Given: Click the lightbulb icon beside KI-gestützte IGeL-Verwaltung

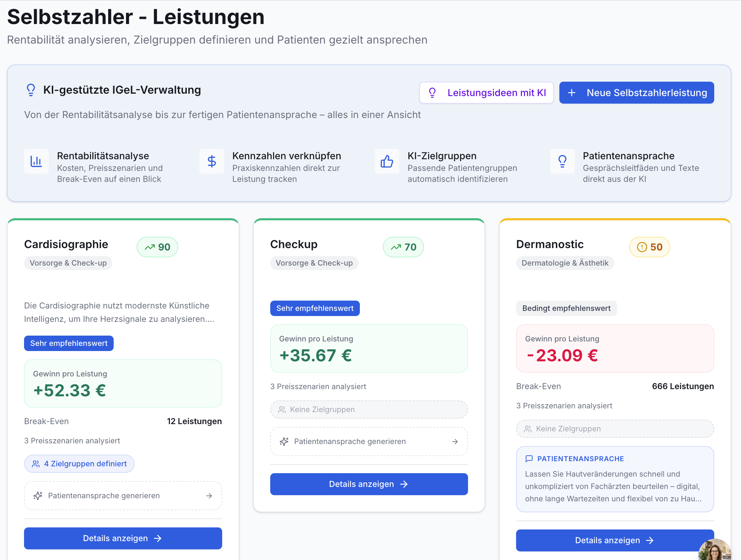Looking at the screenshot, I should click(x=31, y=90).
